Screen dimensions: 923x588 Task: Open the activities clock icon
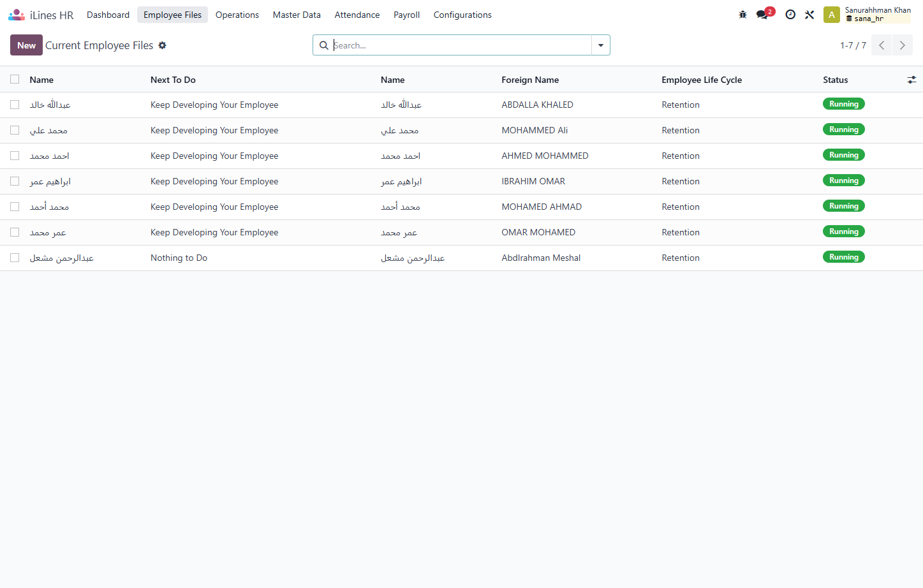coord(790,15)
